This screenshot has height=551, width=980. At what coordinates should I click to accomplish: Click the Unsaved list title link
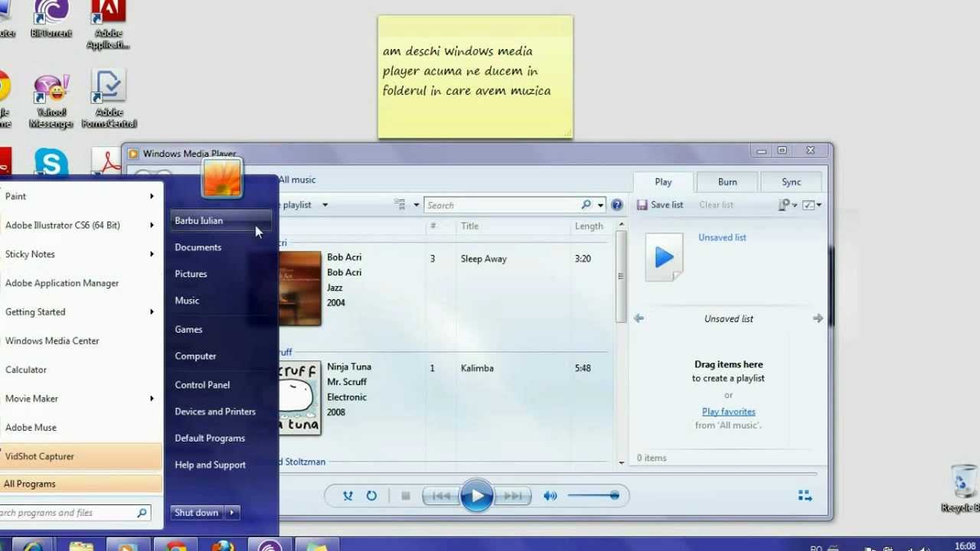tap(722, 237)
